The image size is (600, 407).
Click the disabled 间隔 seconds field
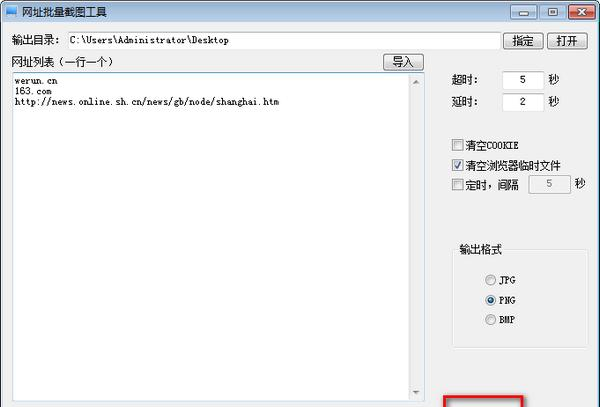tap(549, 184)
